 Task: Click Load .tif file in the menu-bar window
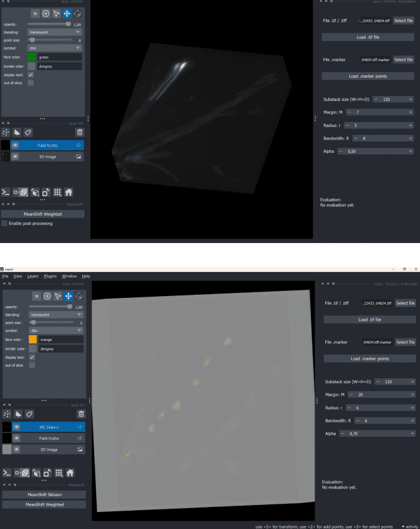369,319
